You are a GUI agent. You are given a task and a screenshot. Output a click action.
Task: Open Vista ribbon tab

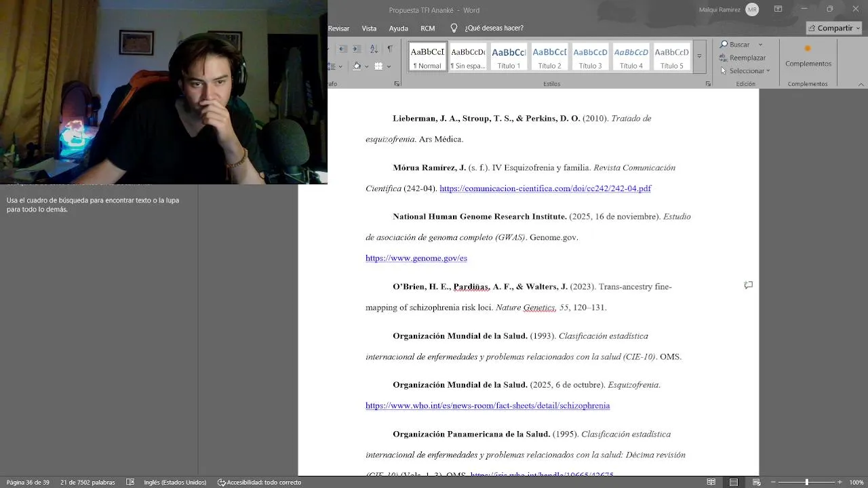pos(369,28)
